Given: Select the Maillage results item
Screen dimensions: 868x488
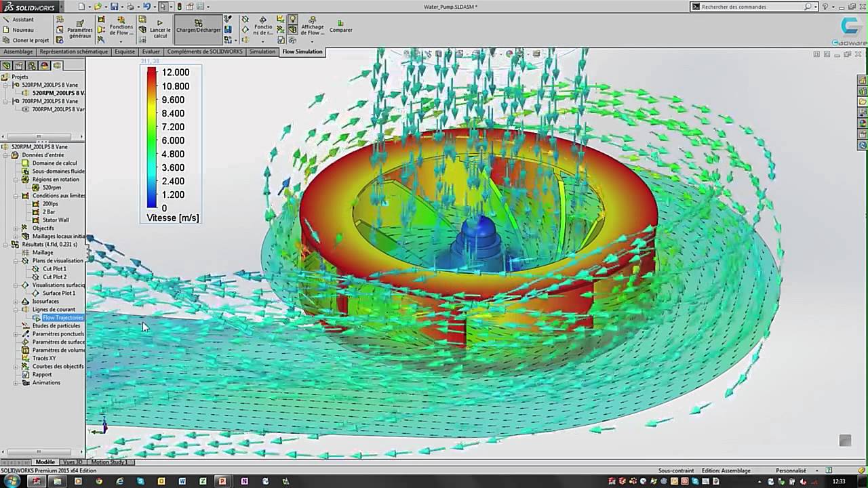Looking at the screenshot, I should coord(43,253).
